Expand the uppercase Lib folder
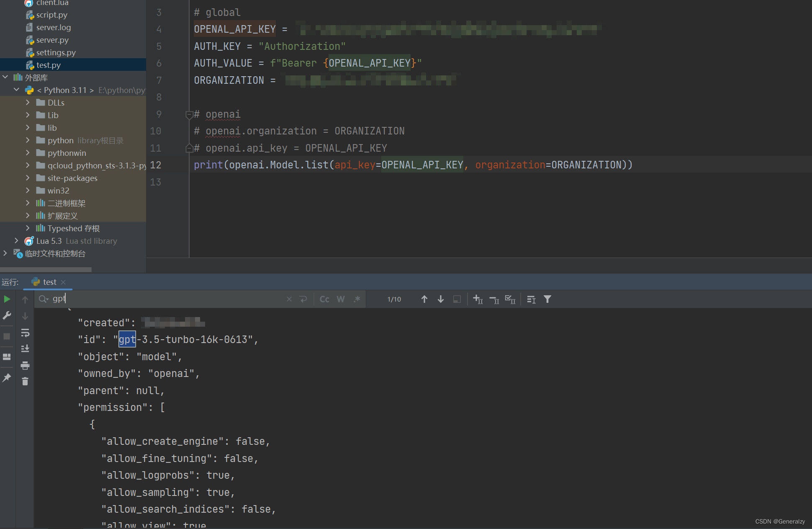Screen dimensions: 812x529 coord(28,115)
